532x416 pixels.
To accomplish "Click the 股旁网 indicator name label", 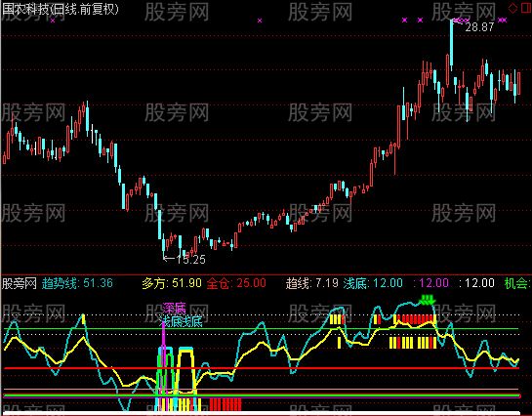I will pyautogui.click(x=19, y=283).
